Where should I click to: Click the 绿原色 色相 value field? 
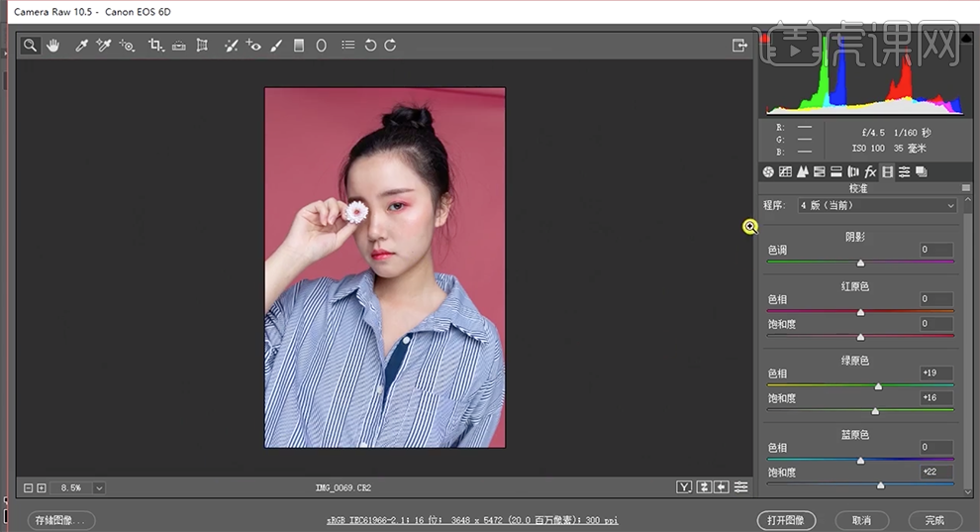(x=935, y=373)
